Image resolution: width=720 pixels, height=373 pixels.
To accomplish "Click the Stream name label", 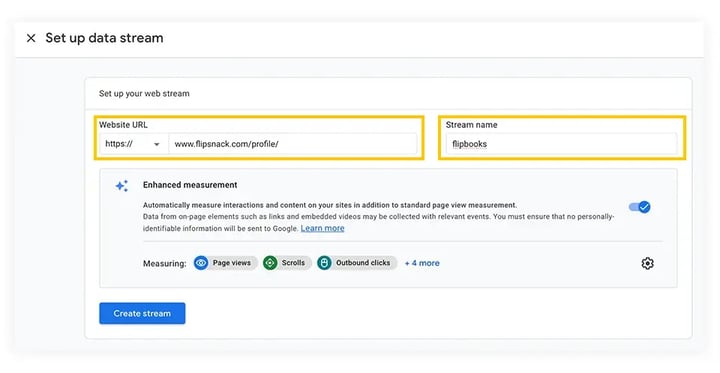I will (472, 125).
